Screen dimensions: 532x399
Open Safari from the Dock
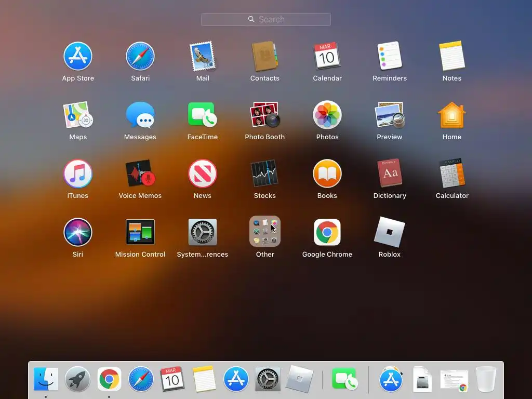pos(140,379)
